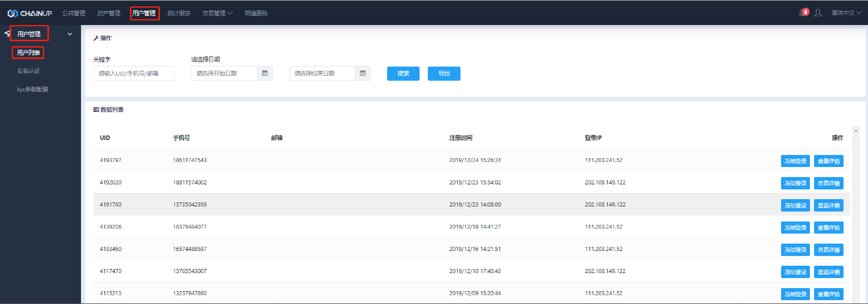The height and width of the screenshot is (304, 868).
Task: Select phone number 18611747543
Action: pos(190,160)
